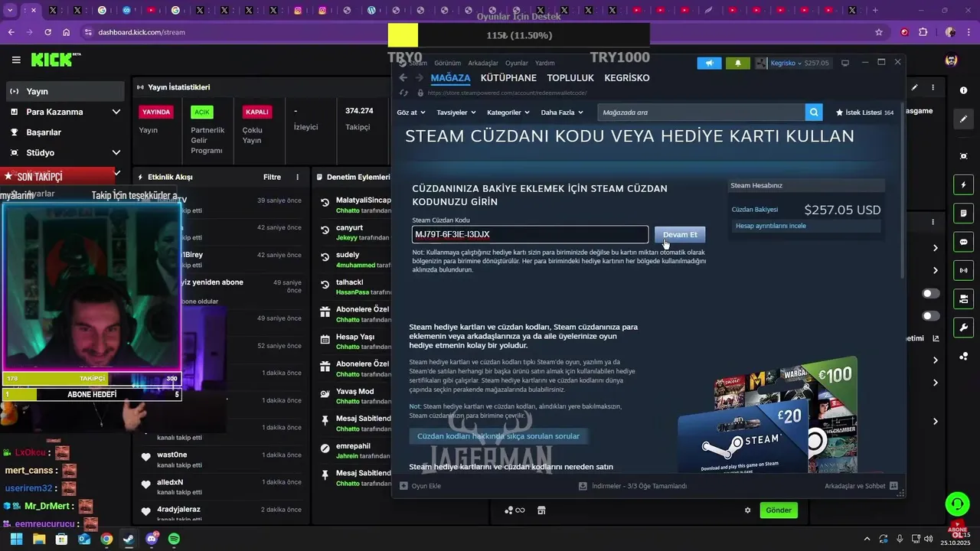980x551 pixels.
Task: Open Tavsiyeler dropdown menu
Action: [x=456, y=112]
